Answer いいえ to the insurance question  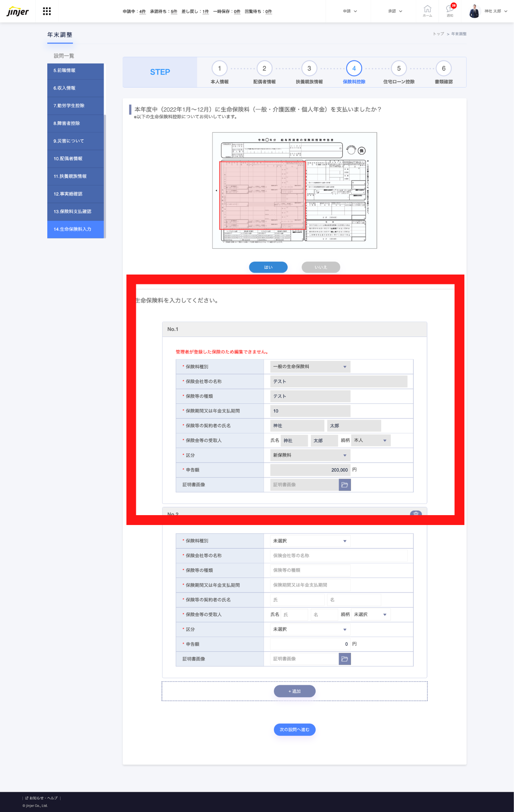[321, 267]
